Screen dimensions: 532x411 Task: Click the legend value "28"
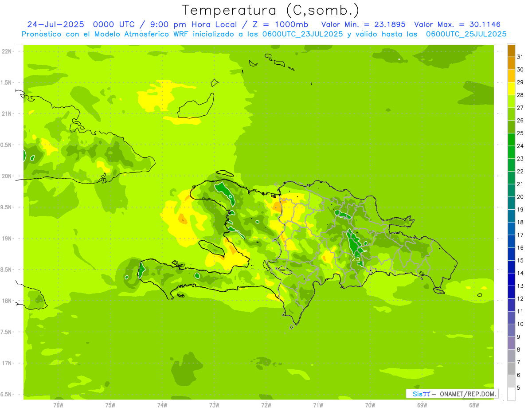520,95
